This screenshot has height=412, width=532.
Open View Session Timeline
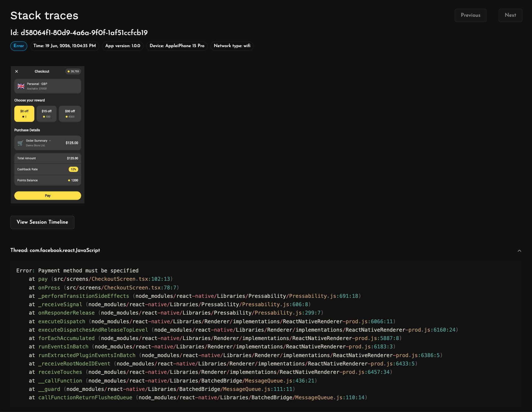click(42, 222)
